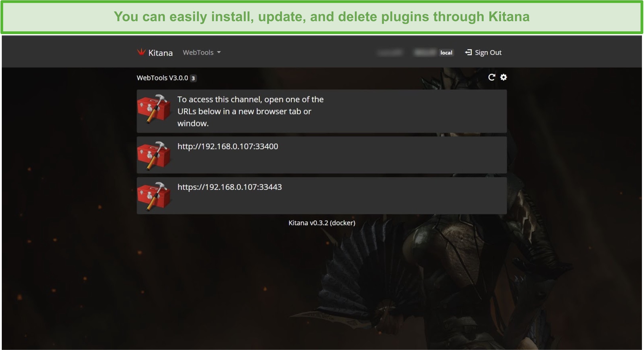644x350 pixels.
Task: Click the Kitana logo in navbar
Action: click(x=141, y=52)
